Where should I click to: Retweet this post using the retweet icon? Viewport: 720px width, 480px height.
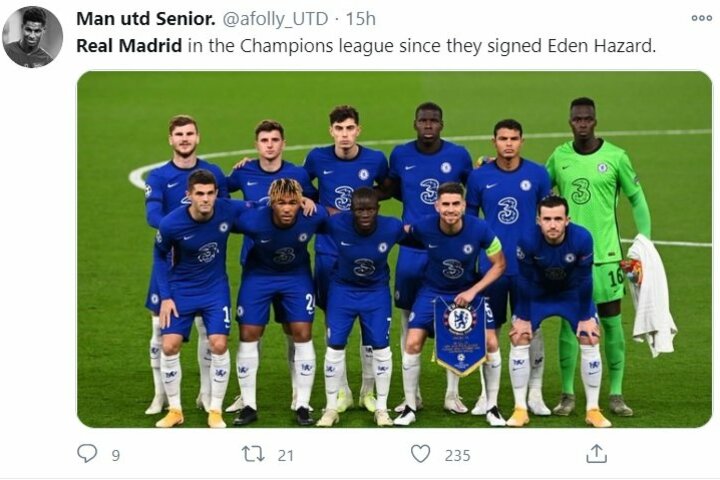point(253,454)
